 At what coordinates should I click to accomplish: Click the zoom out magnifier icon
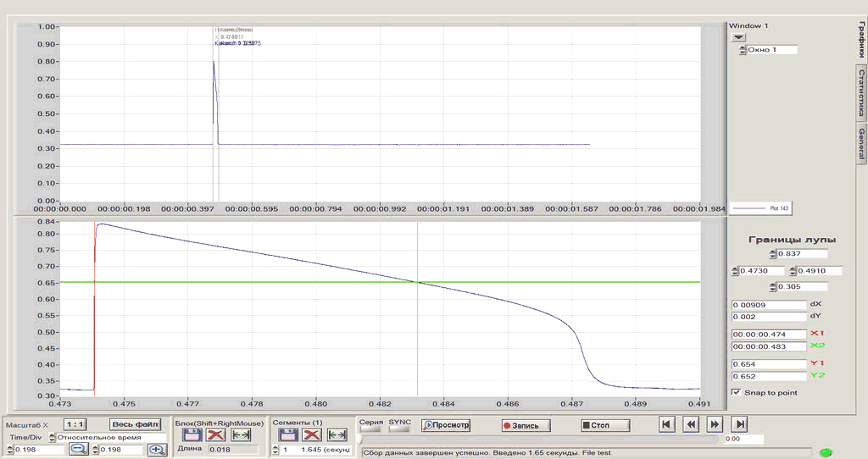coord(79,450)
